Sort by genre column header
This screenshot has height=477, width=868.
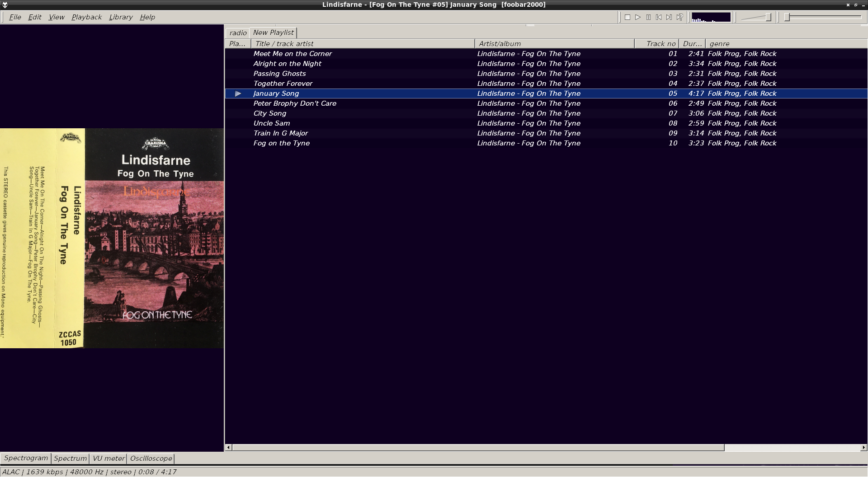click(787, 44)
